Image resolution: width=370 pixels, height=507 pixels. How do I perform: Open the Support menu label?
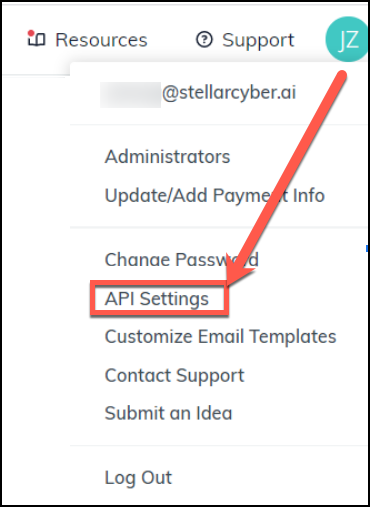click(258, 41)
